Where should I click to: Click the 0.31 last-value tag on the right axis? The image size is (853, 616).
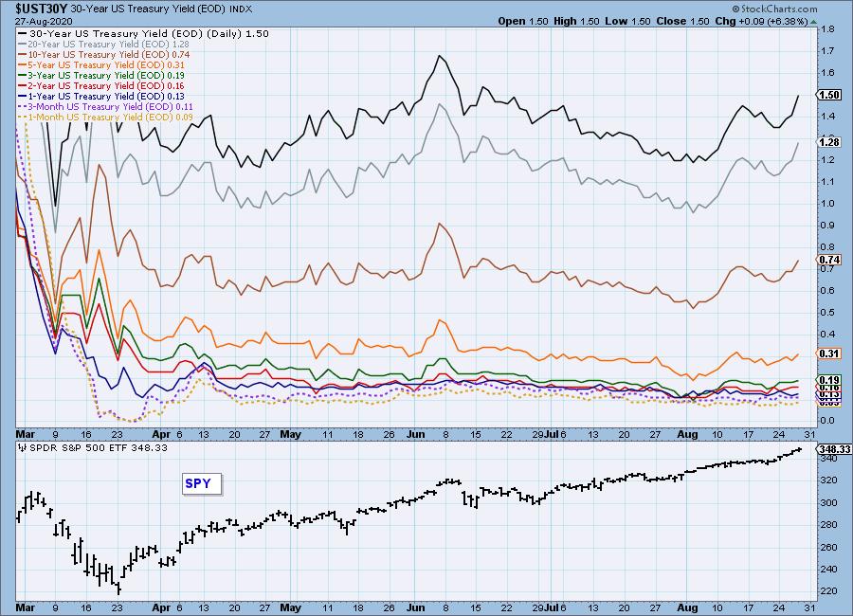[x=828, y=353]
